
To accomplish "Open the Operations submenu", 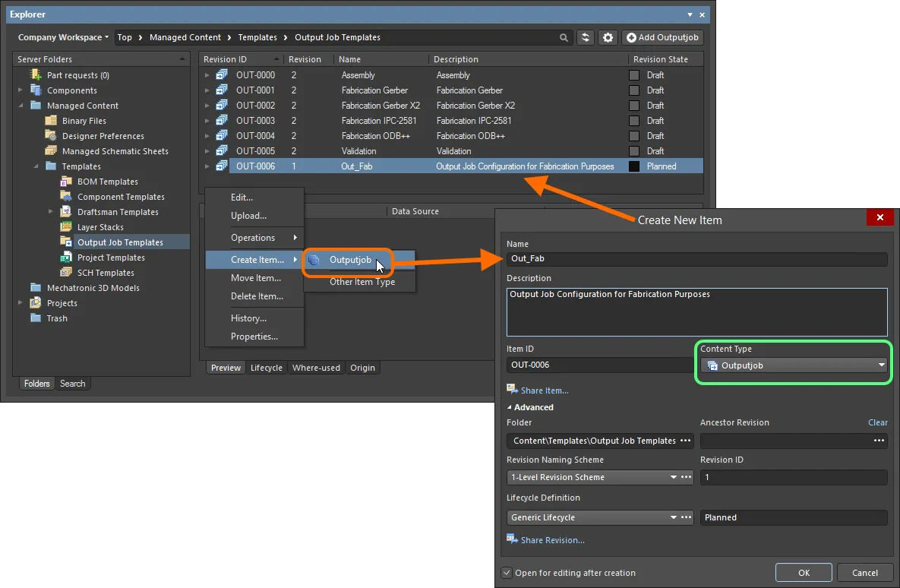I will click(x=254, y=238).
